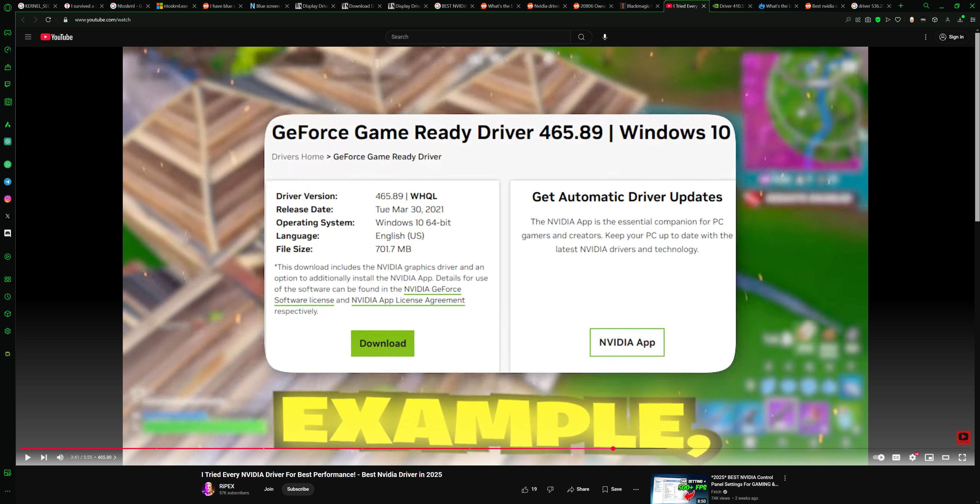Click the URL extension icon
980x504 pixels.
coord(923,20)
